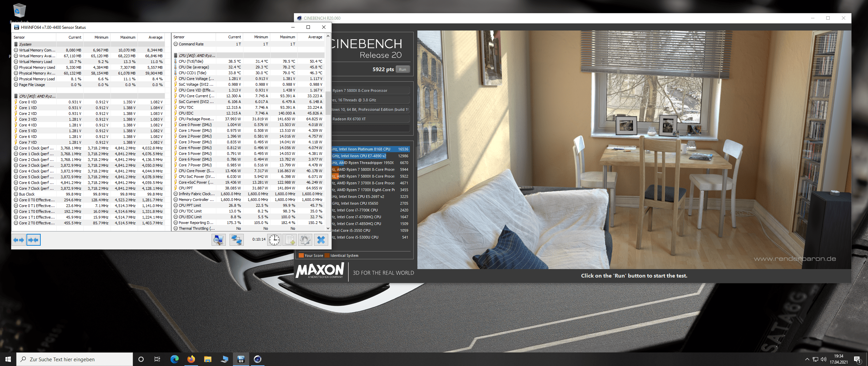Image resolution: width=868 pixels, height=366 pixels.
Task: Click HWiNFO expand columns arrows button
Action: click(19, 240)
